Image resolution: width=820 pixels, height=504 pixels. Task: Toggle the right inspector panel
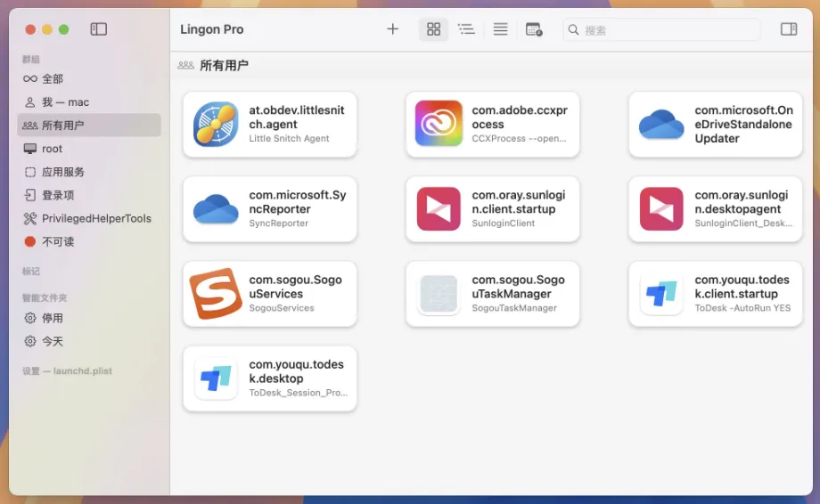[x=789, y=29]
